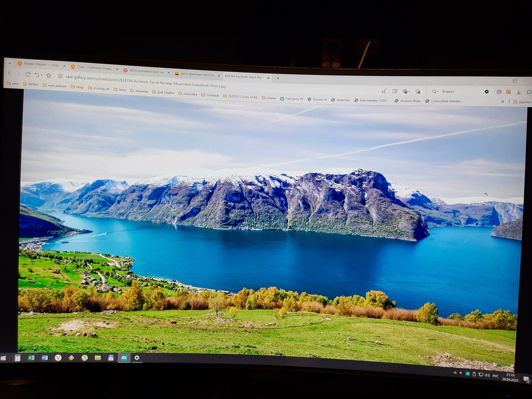
Task: Expand the ad blocker dropdown arrow
Action: click(x=409, y=92)
